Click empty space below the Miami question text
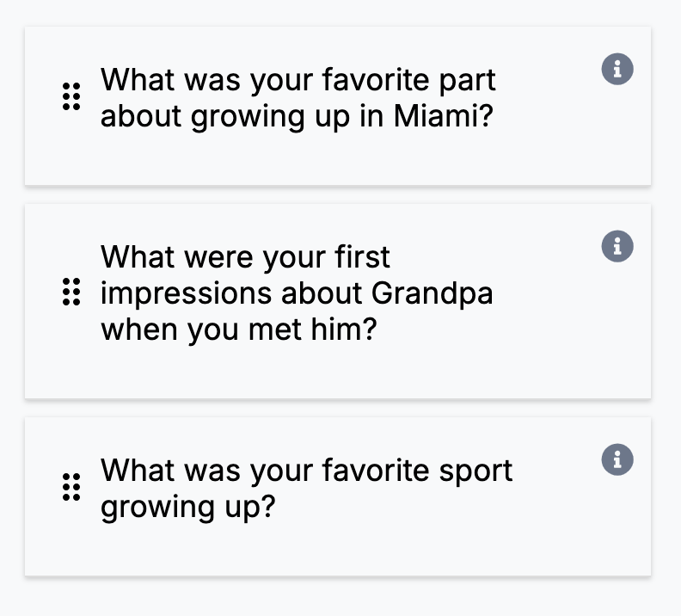The height and width of the screenshot is (616, 681). point(335,159)
